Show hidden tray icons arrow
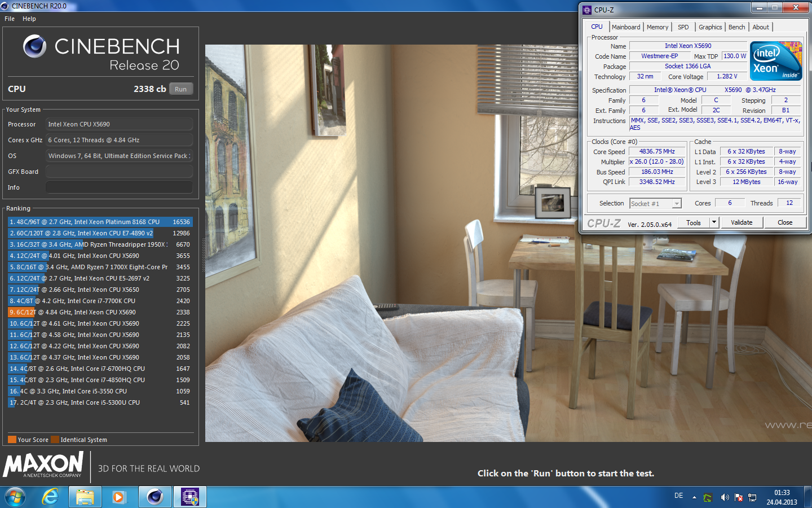The image size is (812, 508). click(694, 497)
